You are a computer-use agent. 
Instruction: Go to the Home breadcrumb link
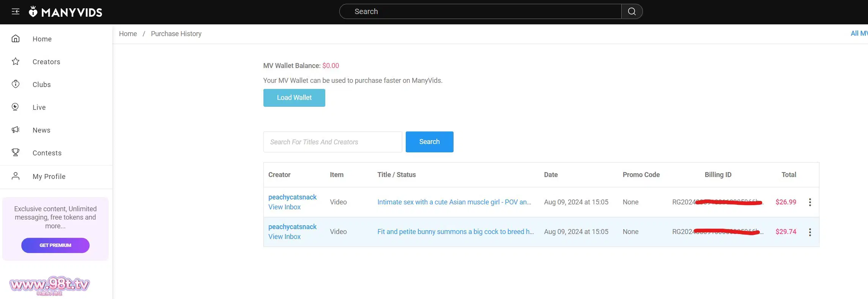coord(128,34)
